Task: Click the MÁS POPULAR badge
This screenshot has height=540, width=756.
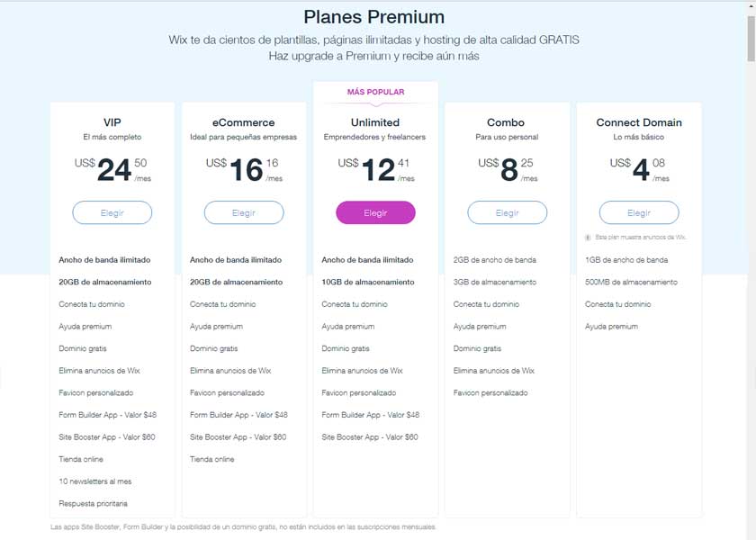Action: (x=375, y=92)
